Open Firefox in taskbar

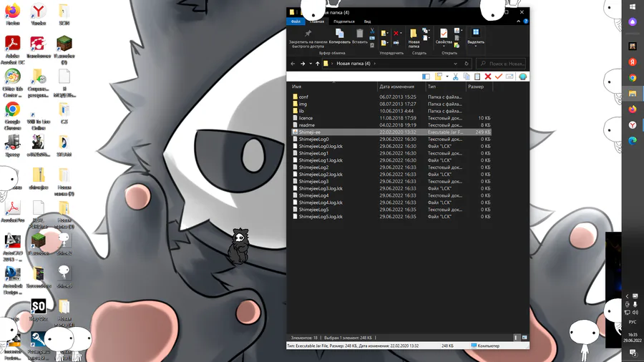tap(633, 109)
